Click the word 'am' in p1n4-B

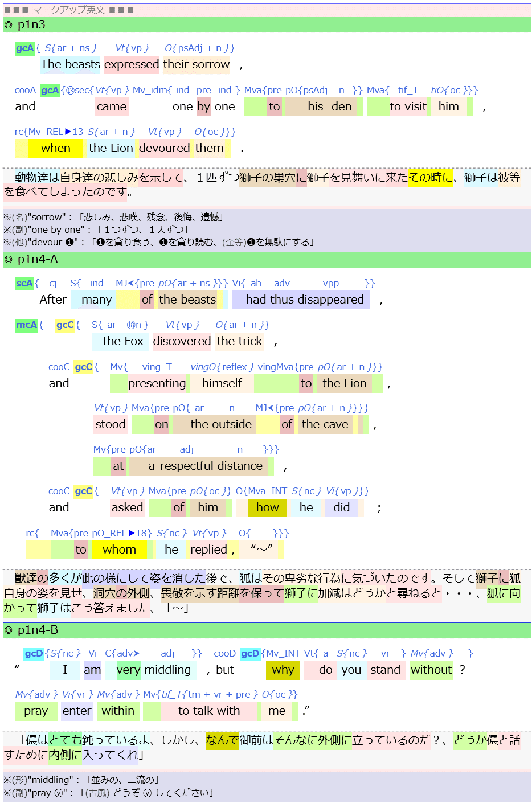[92, 670]
